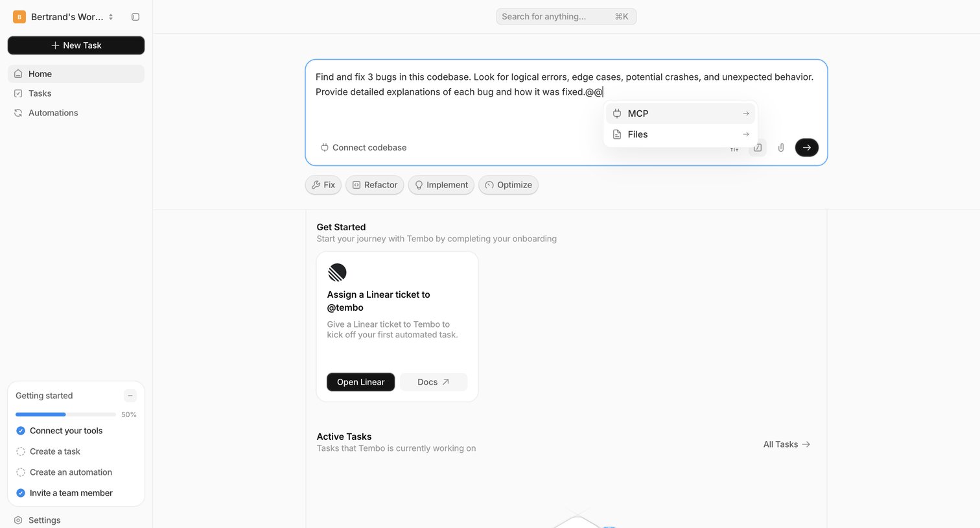The image size is (980, 528).
Task: Submit the task with the black arrow button
Action: 806,148
